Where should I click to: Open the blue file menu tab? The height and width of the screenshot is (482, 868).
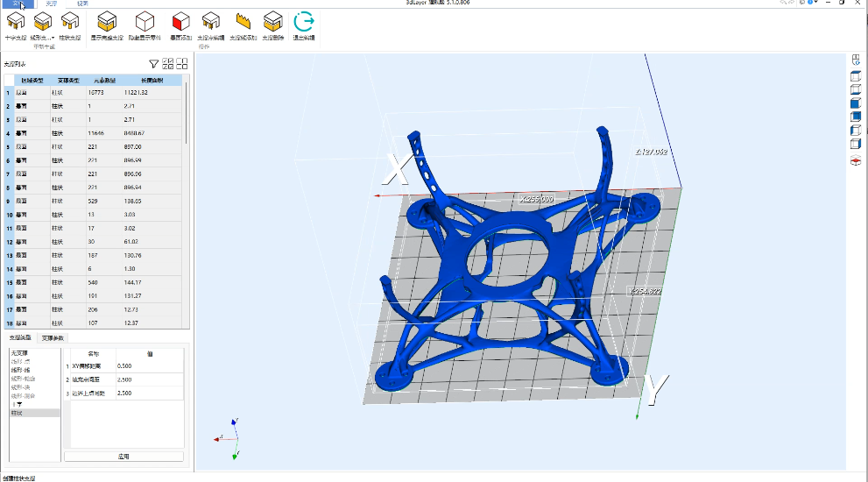(x=17, y=4)
